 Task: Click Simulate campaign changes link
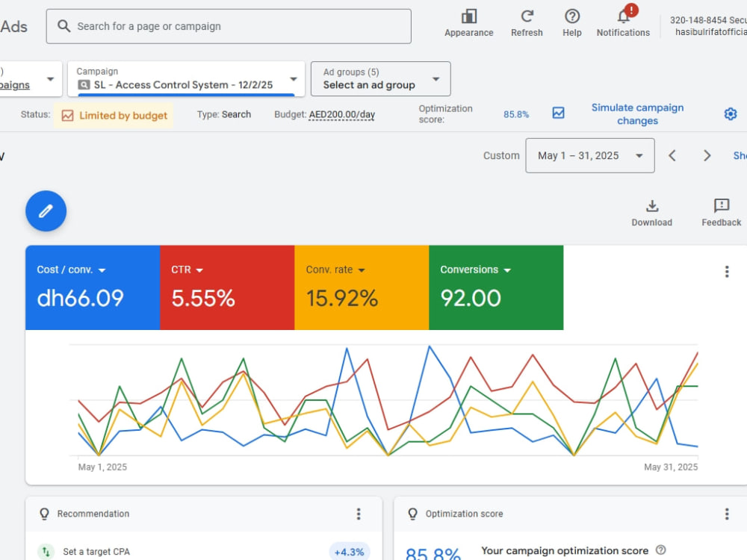637,113
